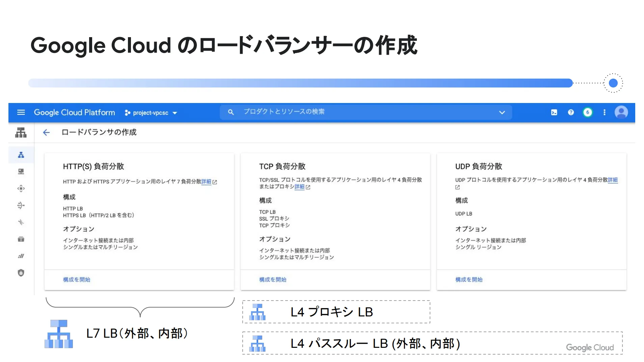Click external-link icon in UDP card
This screenshot has width=644, height=362.
(x=457, y=187)
